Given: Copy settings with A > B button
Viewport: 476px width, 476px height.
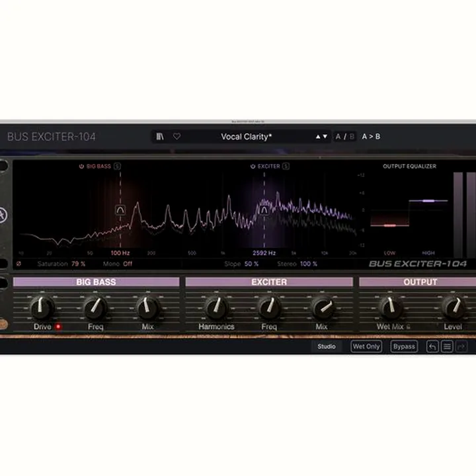Looking at the screenshot, I should 371,137.
